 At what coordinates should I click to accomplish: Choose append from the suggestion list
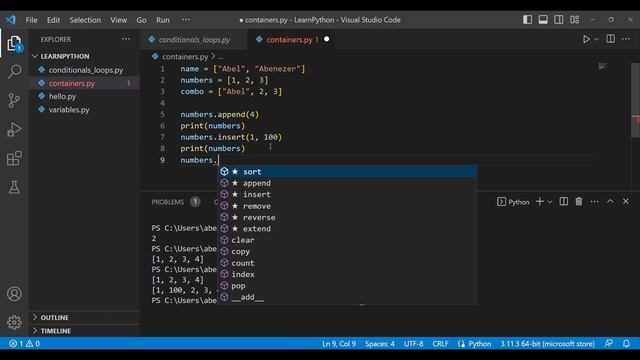tap(348, 183)
